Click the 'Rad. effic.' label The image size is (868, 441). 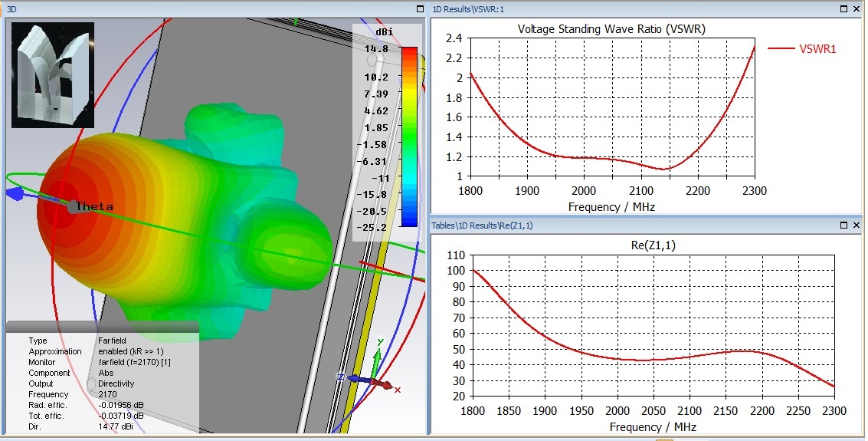[x=47, y=405]
